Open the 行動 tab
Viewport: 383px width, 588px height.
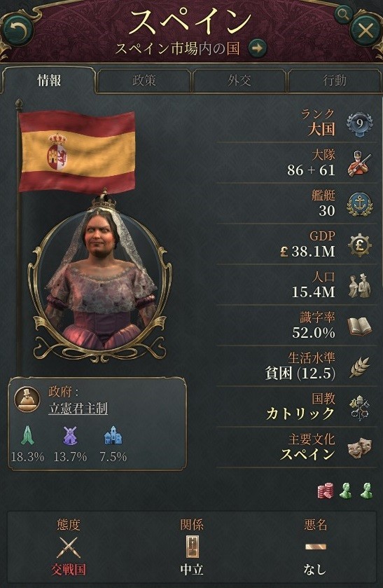334,81
